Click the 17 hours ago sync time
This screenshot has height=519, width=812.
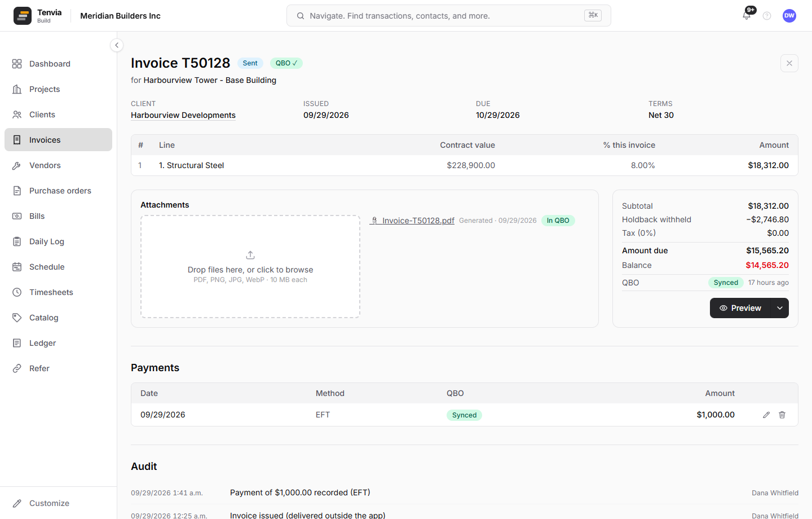(769, 283)
